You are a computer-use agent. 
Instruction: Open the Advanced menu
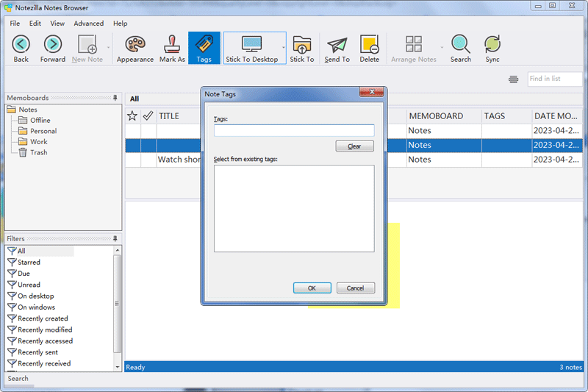click(88, 24)
